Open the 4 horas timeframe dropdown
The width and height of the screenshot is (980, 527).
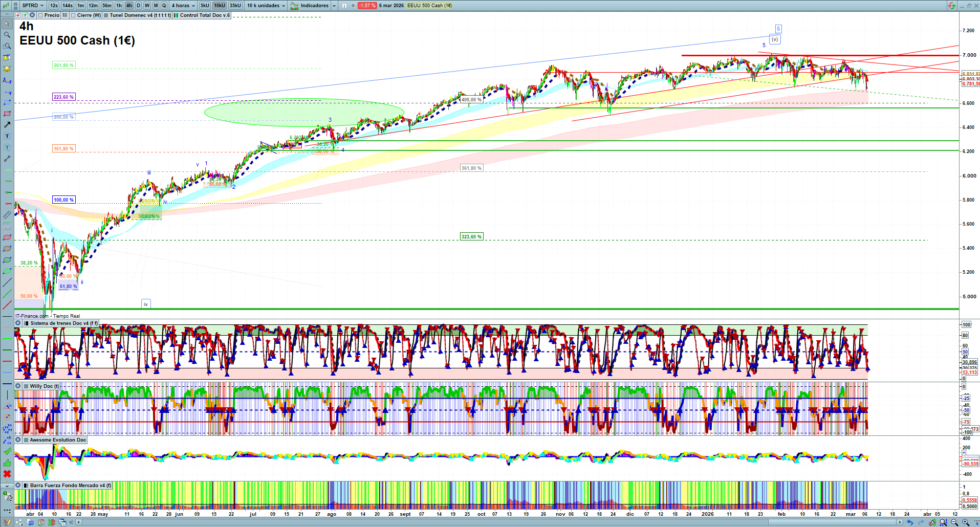183,6
